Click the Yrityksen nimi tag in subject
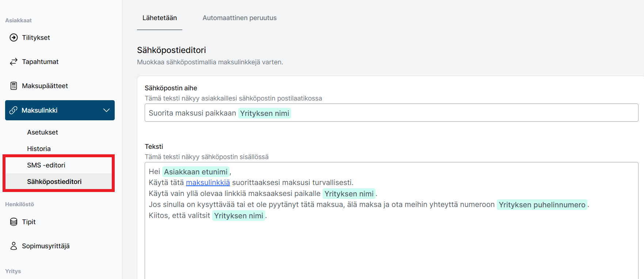Image resolution: width=644 pixels, height=279 pixels. point(264,113)
